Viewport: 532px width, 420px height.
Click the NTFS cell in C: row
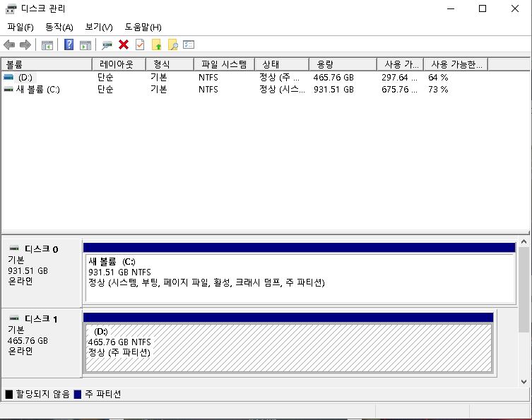point(208,90)
